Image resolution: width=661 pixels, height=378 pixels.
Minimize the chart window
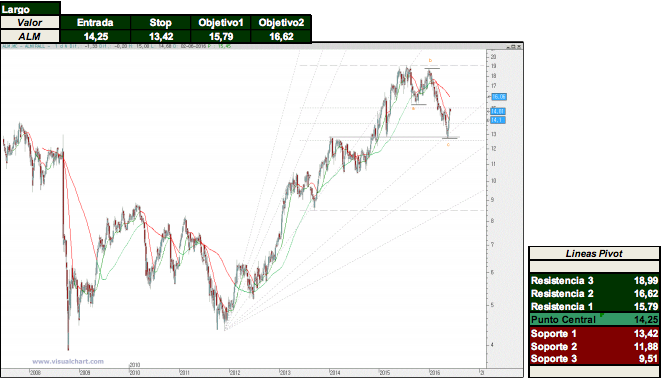click(x=508, y=46)
